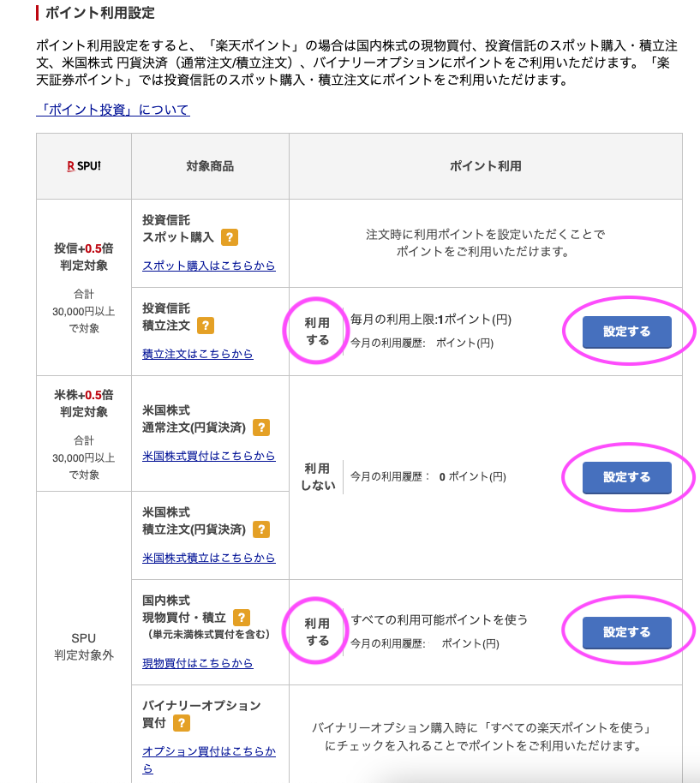Click 設定する for 米国株式 円貨決済
Screen dimensions: 700x783
626,477
